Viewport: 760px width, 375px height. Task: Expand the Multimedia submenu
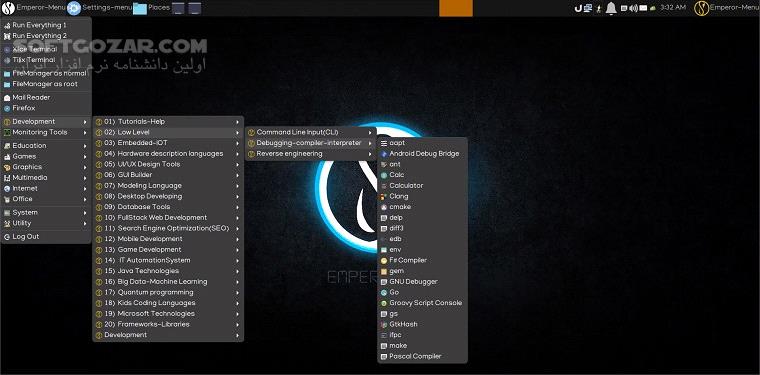[x=46, y=178]
